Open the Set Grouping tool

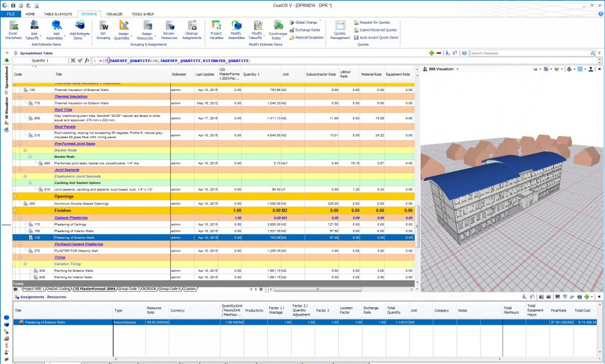[x=103, y=30]
